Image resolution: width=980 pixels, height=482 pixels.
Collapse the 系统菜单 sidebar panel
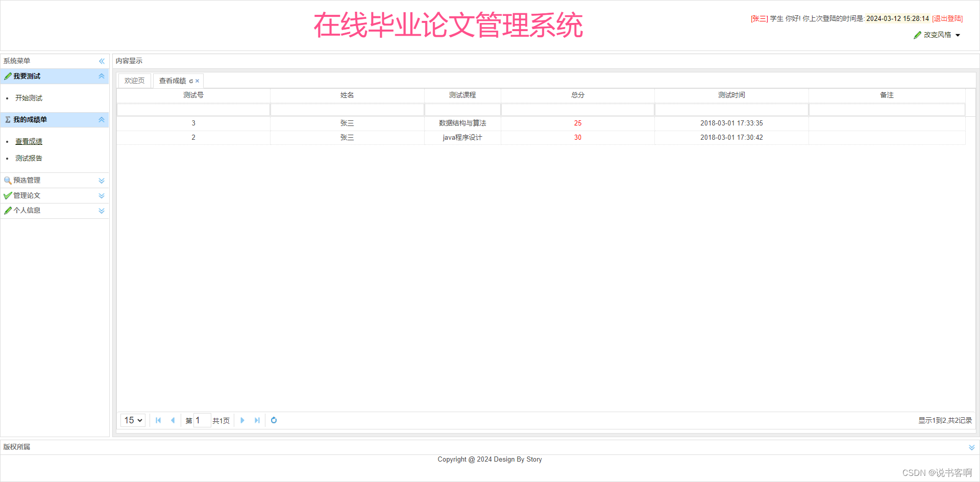pyautogui.click(x=102, y=61)
